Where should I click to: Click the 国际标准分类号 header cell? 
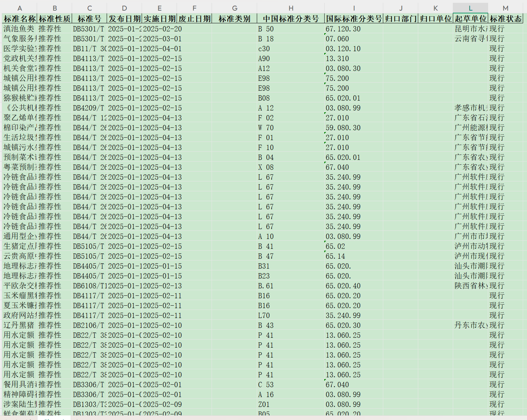[354, 19]
